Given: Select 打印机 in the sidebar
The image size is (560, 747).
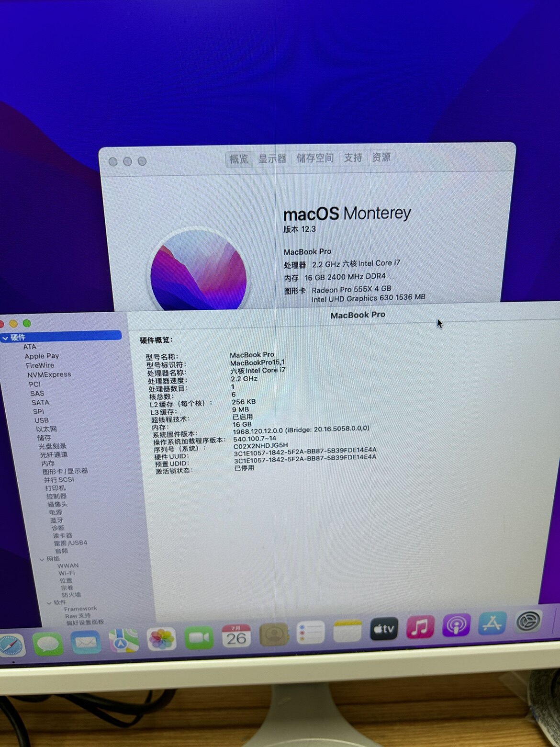Looking at the screenshot, I should pyautogui.click(x=56, y=488).
